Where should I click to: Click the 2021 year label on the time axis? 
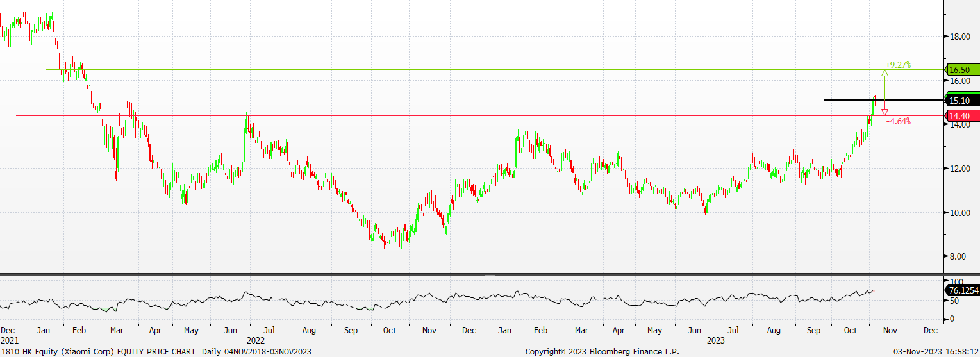9,340
